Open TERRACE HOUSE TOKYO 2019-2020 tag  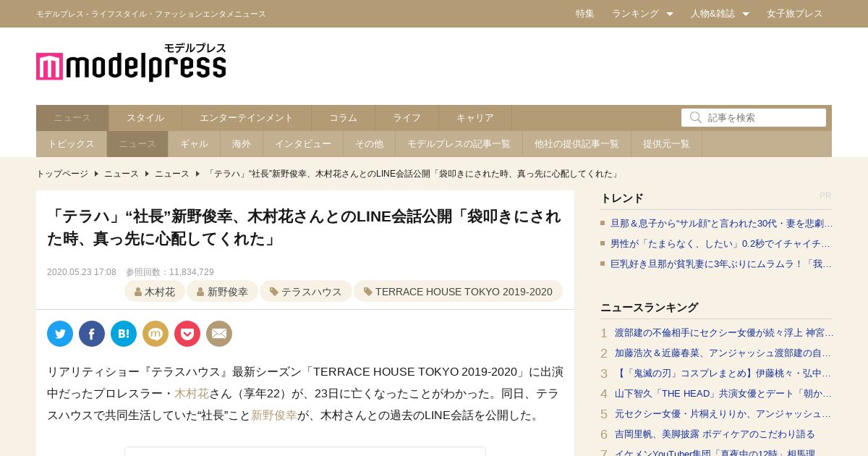tap(458, 292)
